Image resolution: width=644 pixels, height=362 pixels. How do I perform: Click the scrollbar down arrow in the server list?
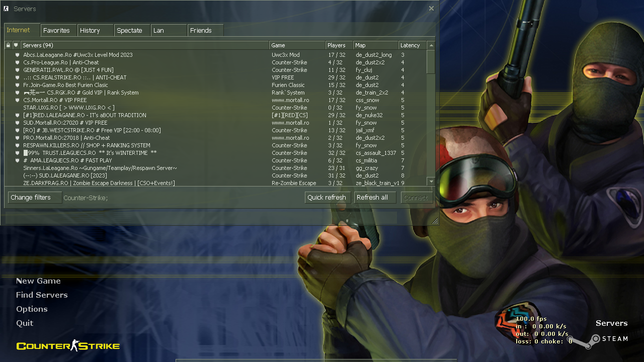coord(431,182)
